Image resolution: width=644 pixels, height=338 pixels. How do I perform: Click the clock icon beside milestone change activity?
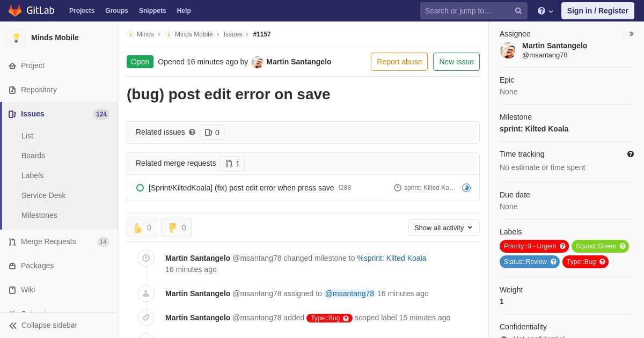point(146,258)
